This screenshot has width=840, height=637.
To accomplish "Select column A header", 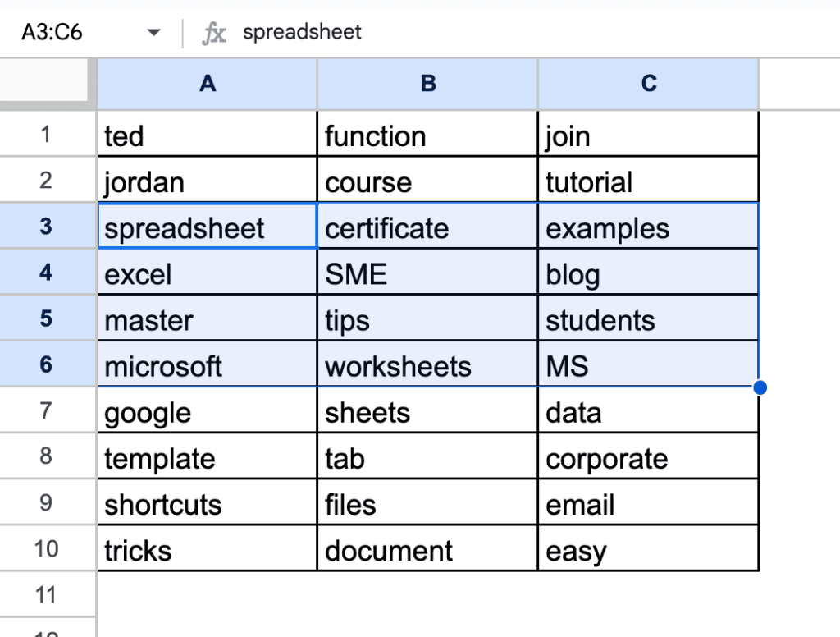I will coord(207,83).
